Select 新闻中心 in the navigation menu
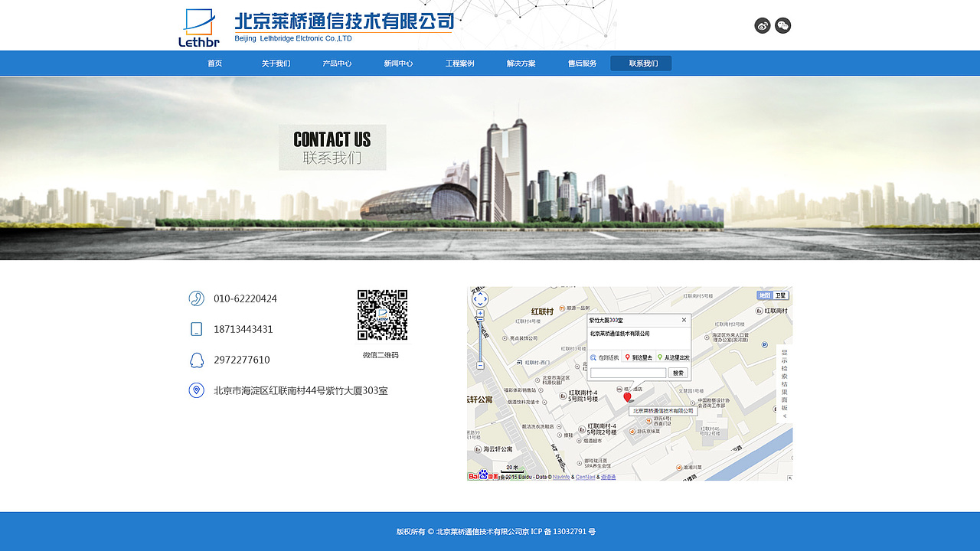Image resolution: width=980 pixels, height=551 pixels. click(397, 63)
